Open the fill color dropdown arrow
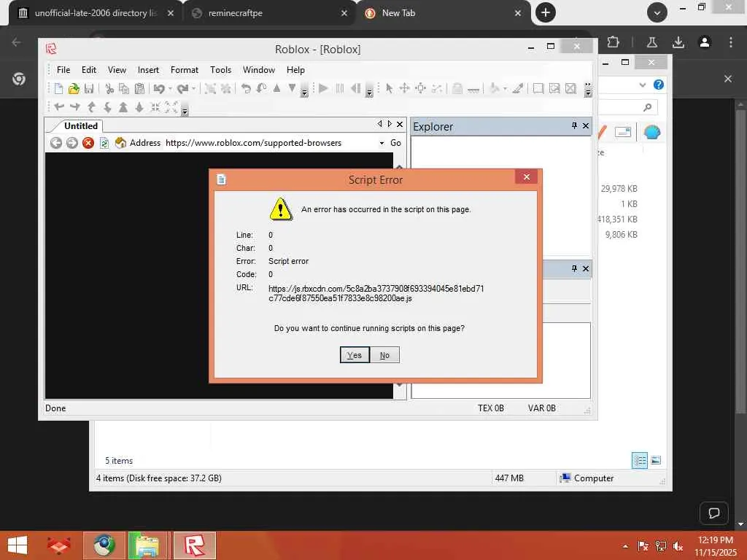This screenshot has height=560, width=747. 505,88
